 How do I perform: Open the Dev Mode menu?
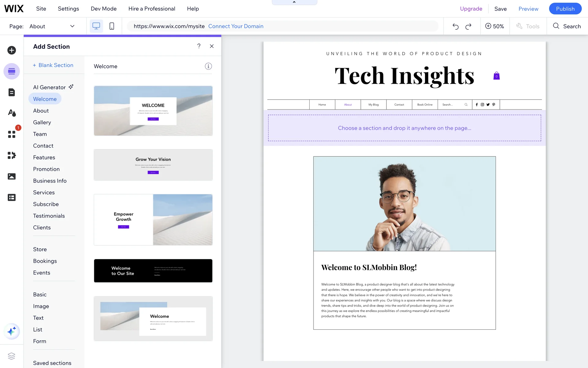[104, 9]
